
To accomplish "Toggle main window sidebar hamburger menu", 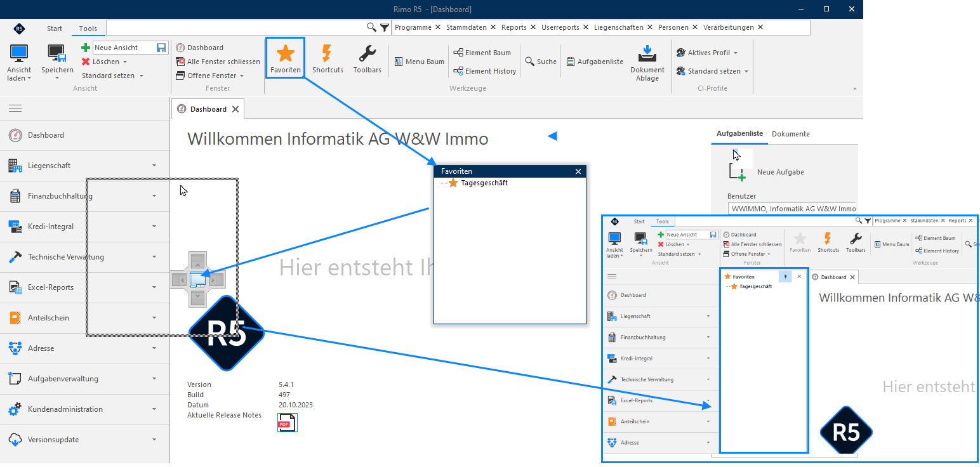I will pyautogui.click(x=15, y=109).
